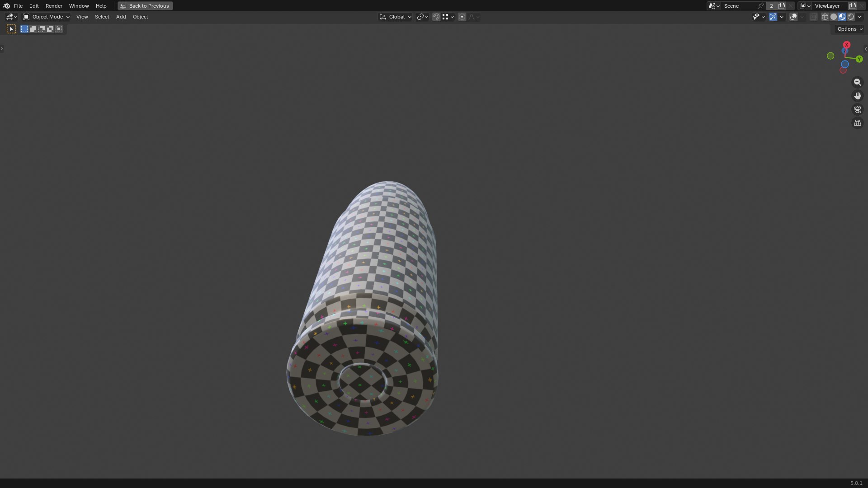Toggle proportional editing
This screenshot has height=488, width=868.
[462, 17]
